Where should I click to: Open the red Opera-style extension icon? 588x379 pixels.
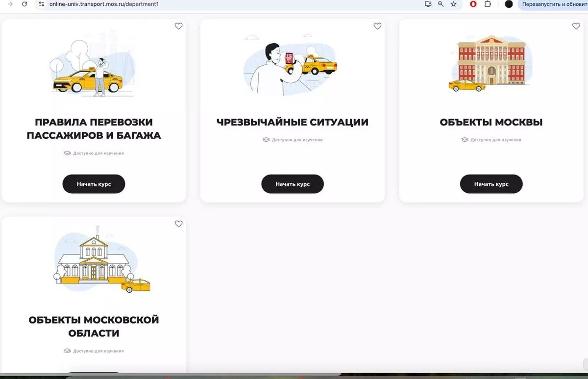tap(473, 4)
